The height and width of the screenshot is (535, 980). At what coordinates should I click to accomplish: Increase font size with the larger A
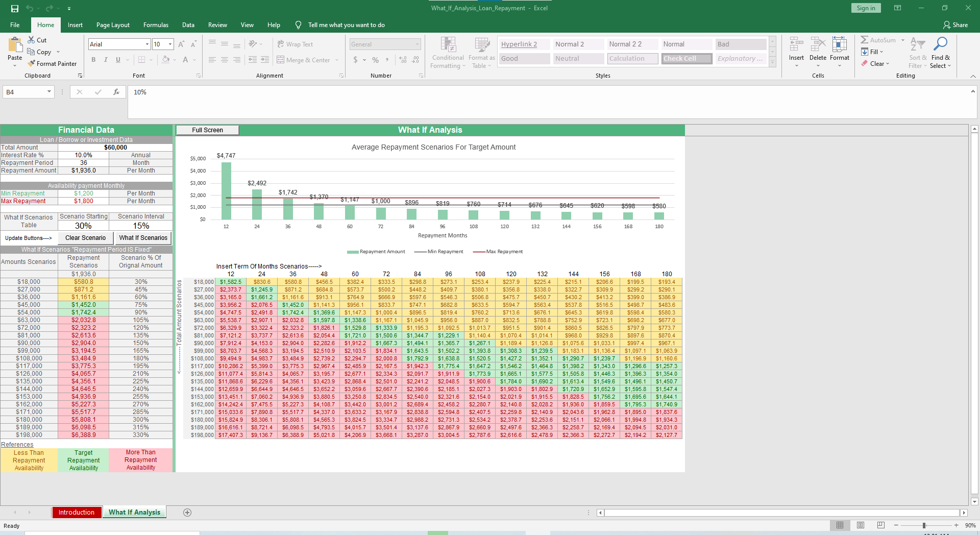pyautogui.click(x=181, y=44)
